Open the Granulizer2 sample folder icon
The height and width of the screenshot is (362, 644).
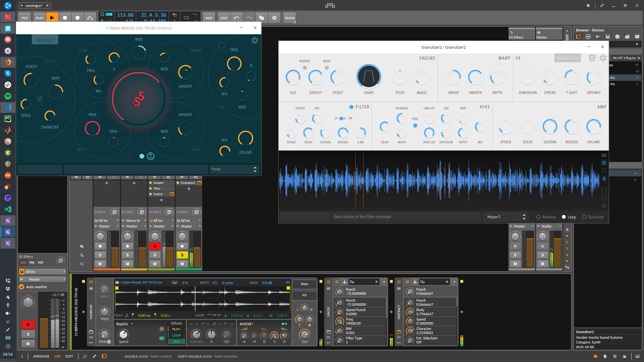point(604,155)
